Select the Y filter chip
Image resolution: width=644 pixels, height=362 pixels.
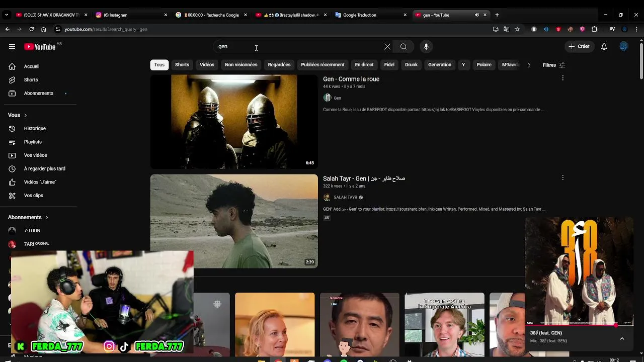463,65
